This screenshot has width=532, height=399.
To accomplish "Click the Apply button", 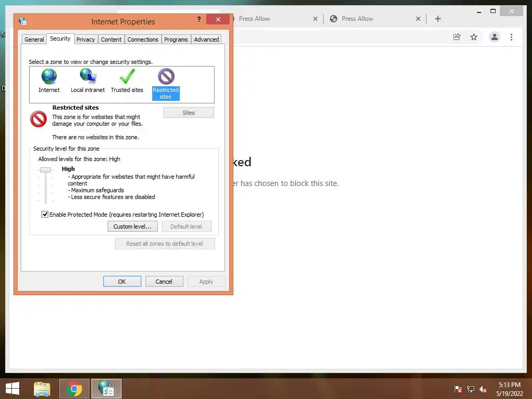I will pos(206,281).
